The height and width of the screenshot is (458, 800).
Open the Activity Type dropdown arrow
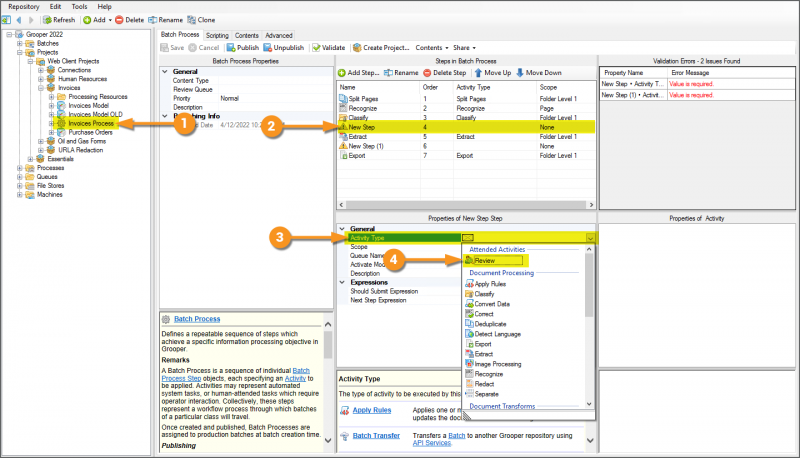tap(590, 238)
